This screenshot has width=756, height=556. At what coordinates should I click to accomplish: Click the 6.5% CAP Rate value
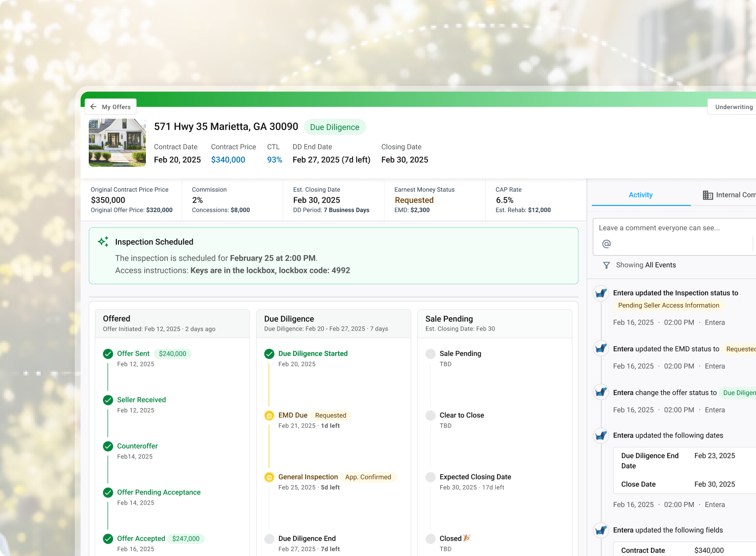505,200
